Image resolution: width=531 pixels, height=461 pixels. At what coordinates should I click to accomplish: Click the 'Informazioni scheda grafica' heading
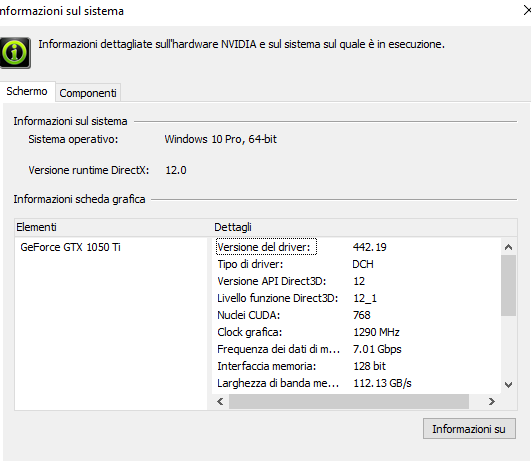tap(79, 199)
